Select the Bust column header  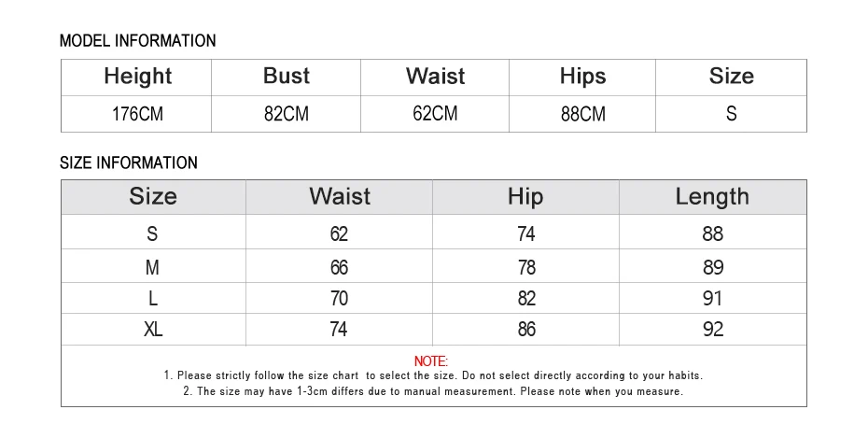(287, 76)
